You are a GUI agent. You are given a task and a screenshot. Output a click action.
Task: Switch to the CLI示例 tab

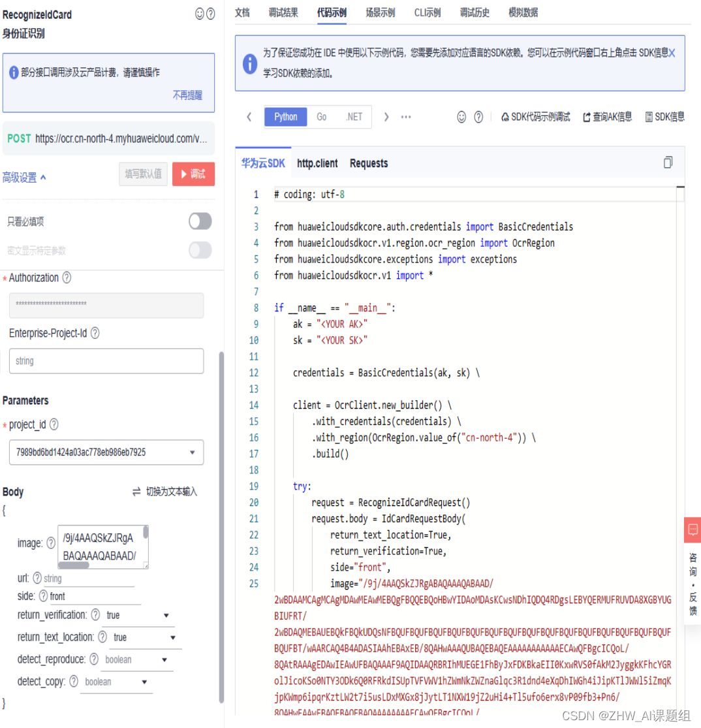point(427,12)
